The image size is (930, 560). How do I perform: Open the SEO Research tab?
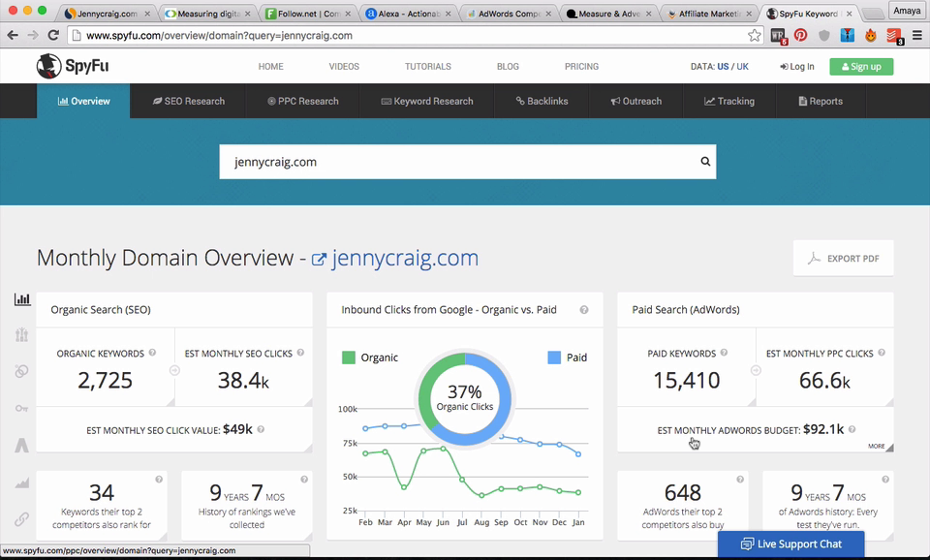pyautogui.click(x=189, y=101)
